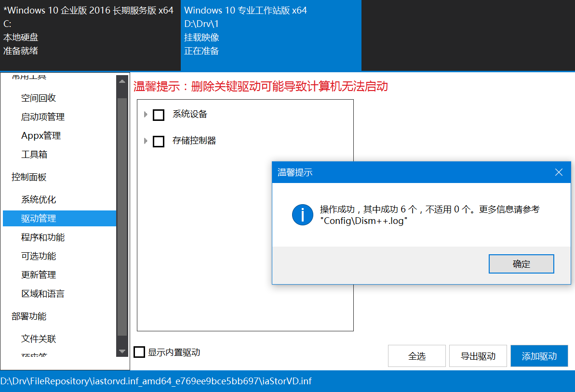Click the sidebar scrollbar down arrow

tap(122, 351)
